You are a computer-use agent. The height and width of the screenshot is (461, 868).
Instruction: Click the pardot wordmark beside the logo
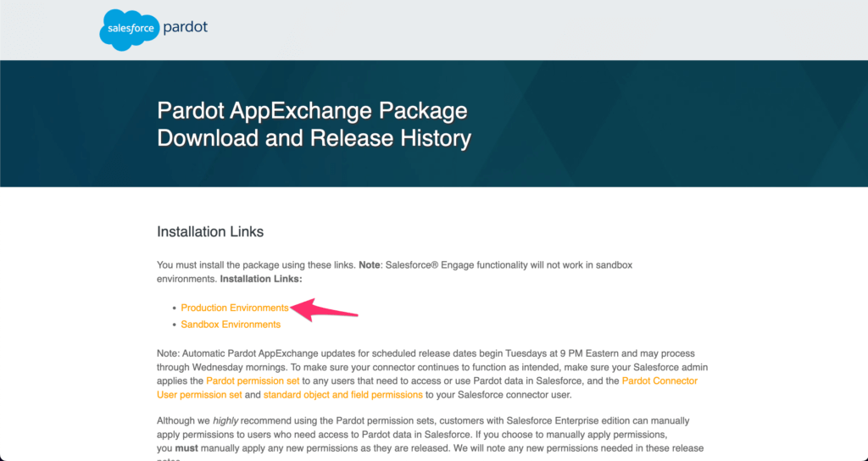coord(185,27)
